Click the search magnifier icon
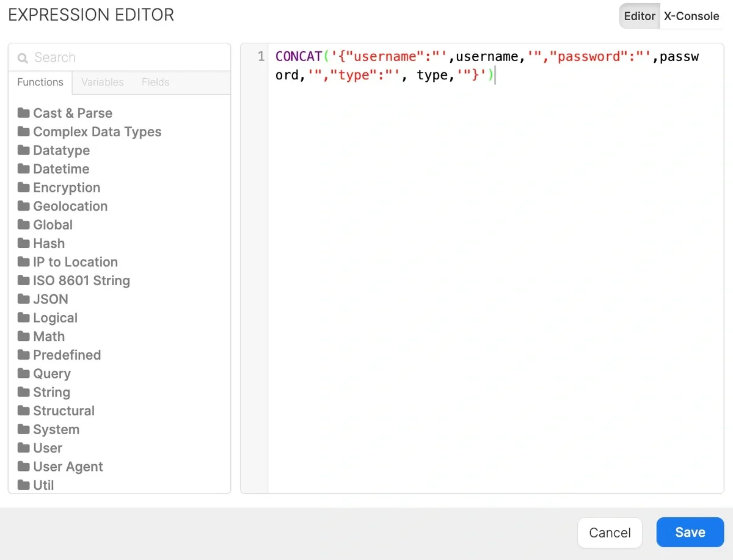This screenshot has height=560, width=733. (x=23, y=57)
